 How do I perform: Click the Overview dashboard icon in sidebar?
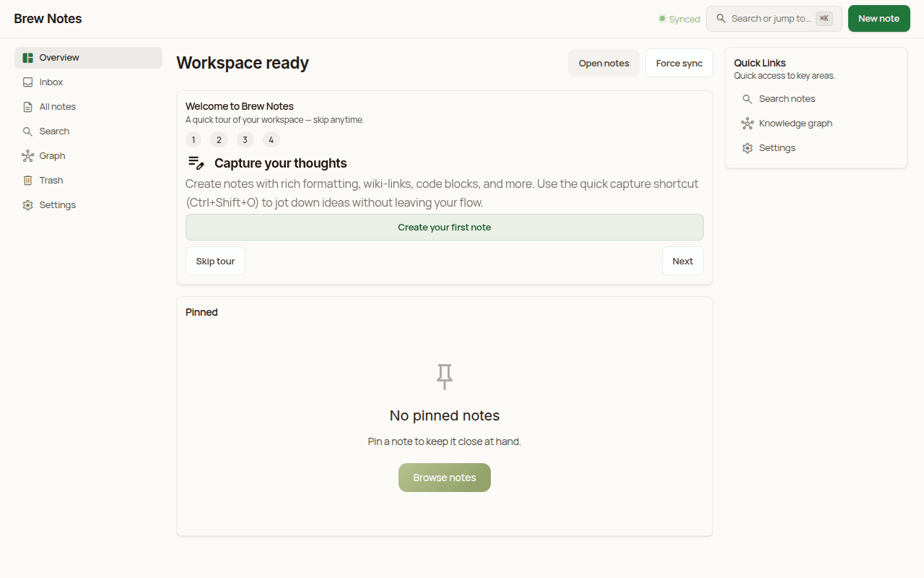click(27, 58)
